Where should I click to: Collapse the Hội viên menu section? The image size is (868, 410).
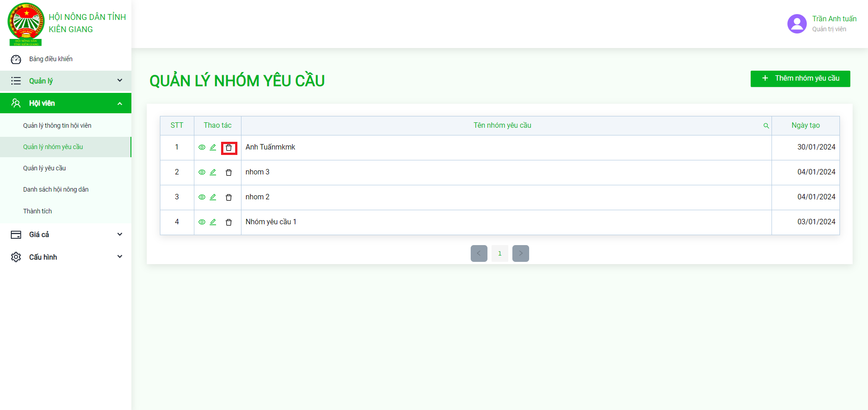coord(66,103)
